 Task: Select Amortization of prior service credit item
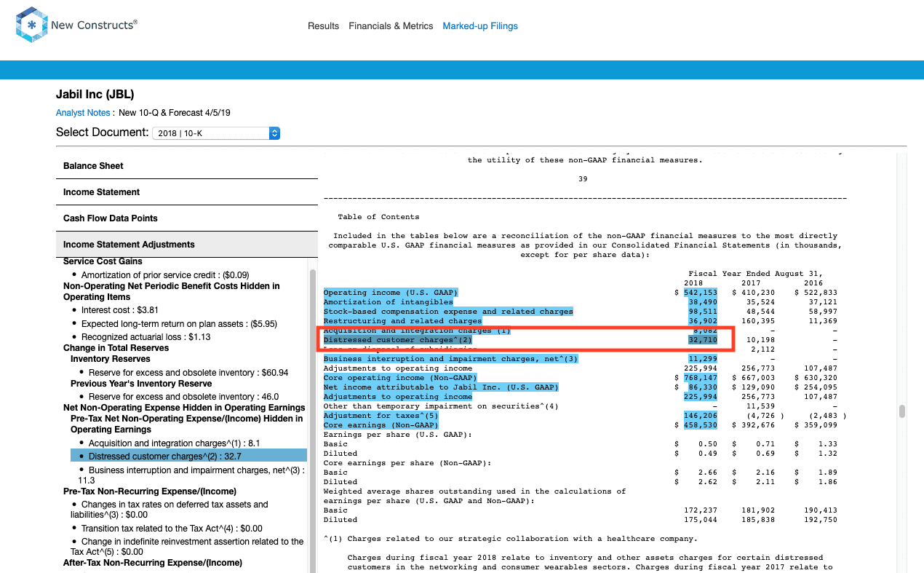pyautogui.click(x=165, y=275)
